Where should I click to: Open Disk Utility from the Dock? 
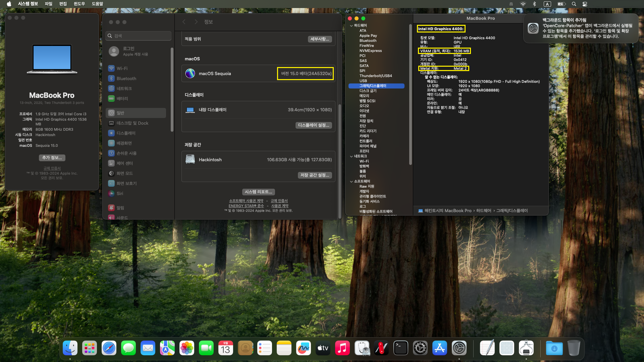[x=362, y=348]
